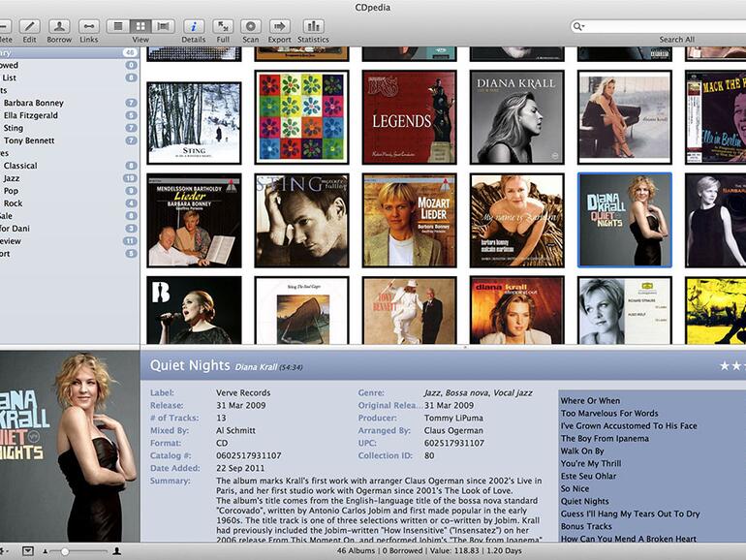Select the Mendelssohn Bartholdy Lieder album
Viewport: 746px width, 560px height.
point(194,220)
